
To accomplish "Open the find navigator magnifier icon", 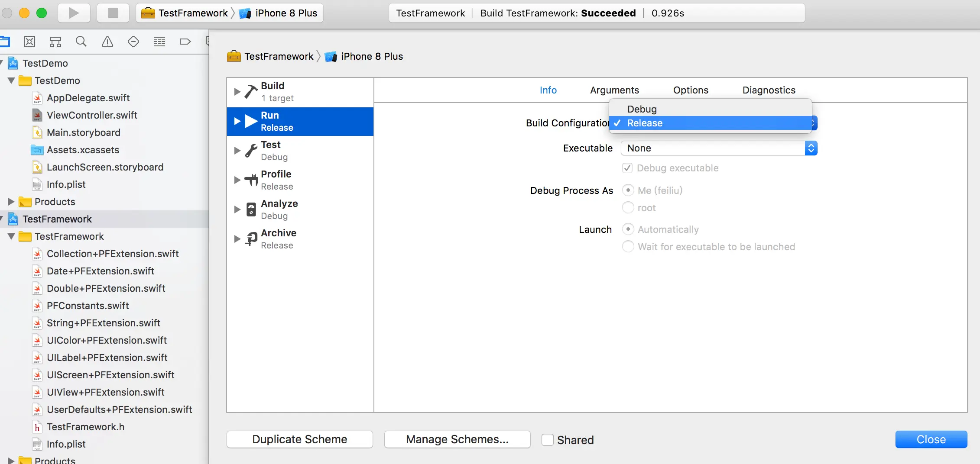I will [x=81, y=42].
